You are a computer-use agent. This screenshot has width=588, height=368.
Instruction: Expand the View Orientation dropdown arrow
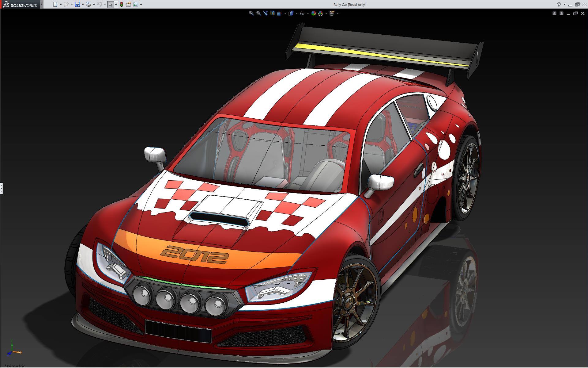pyautogui.click(x=285, y=13)
